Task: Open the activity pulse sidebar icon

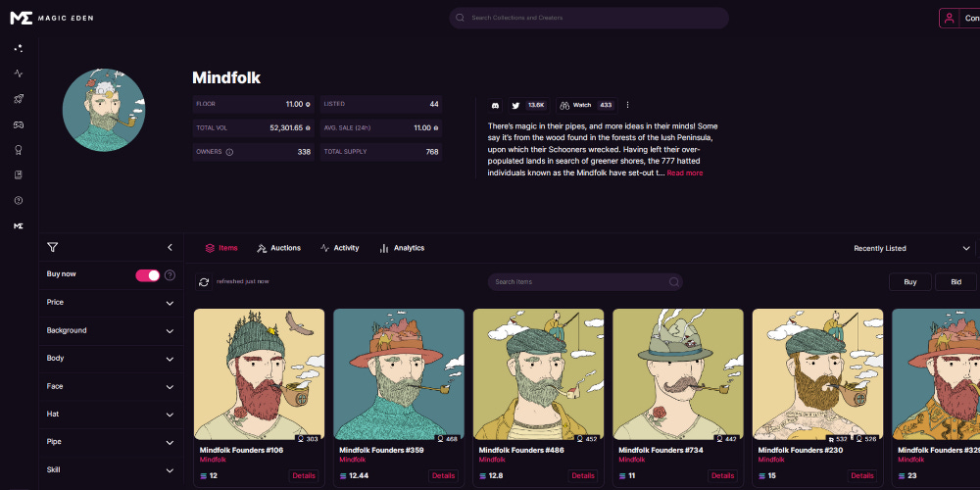Action: (x=18, y=73)
